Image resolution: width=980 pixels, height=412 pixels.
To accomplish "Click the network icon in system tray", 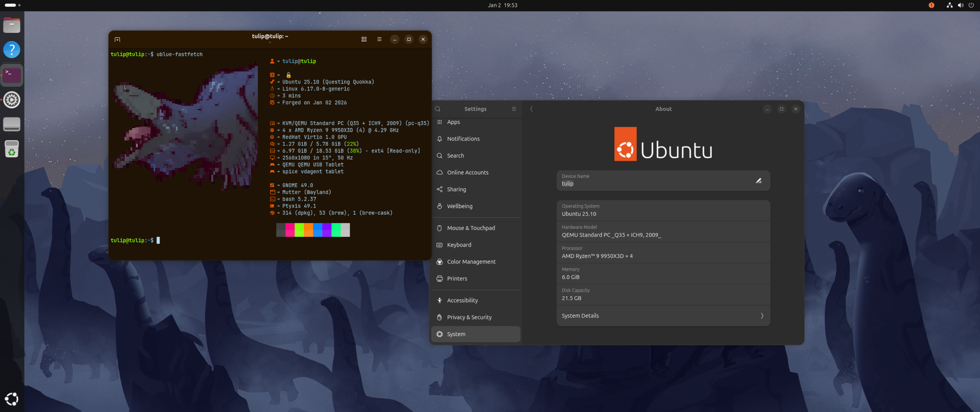I will pos(949,5).
